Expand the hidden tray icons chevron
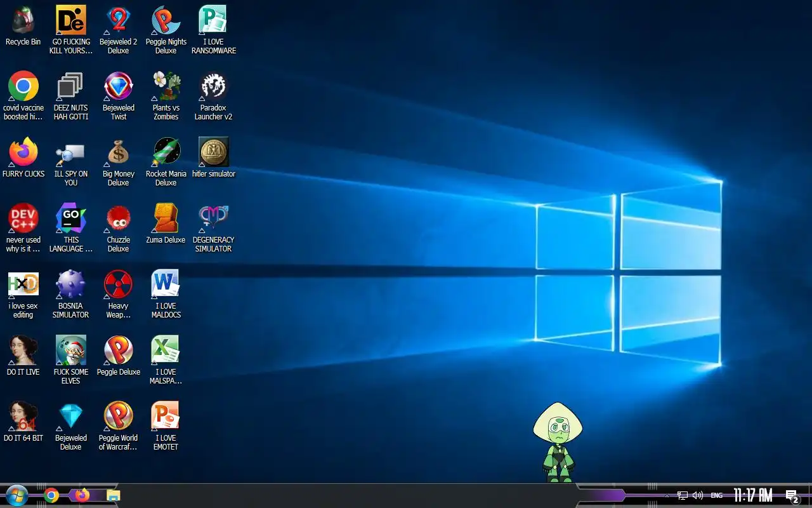The image size is (812, 508). (x=667, y=495)
